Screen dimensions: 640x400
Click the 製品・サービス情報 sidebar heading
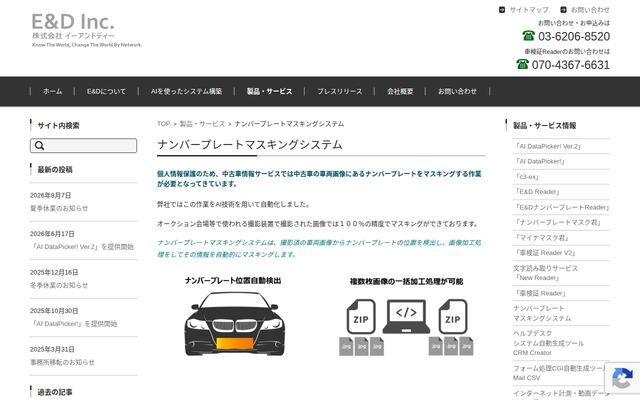pyautogui.click(x=544, y=125)
